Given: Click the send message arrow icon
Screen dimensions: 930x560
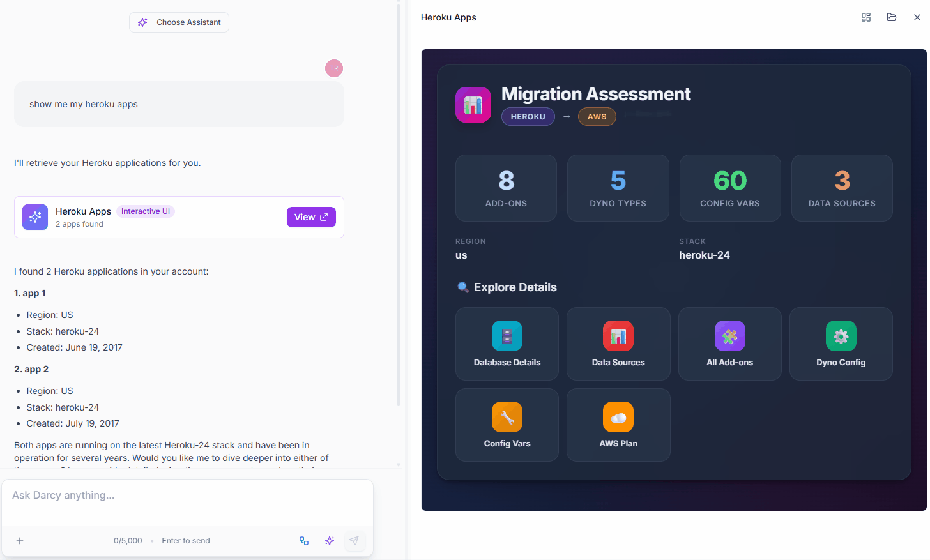Looking at the screenshot, I should pos(354,541).
